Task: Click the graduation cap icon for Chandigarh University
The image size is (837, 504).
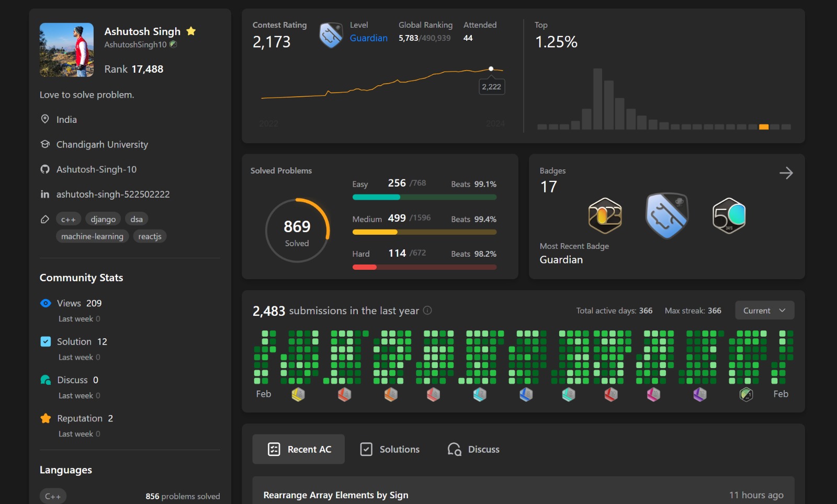Action: 45,144
